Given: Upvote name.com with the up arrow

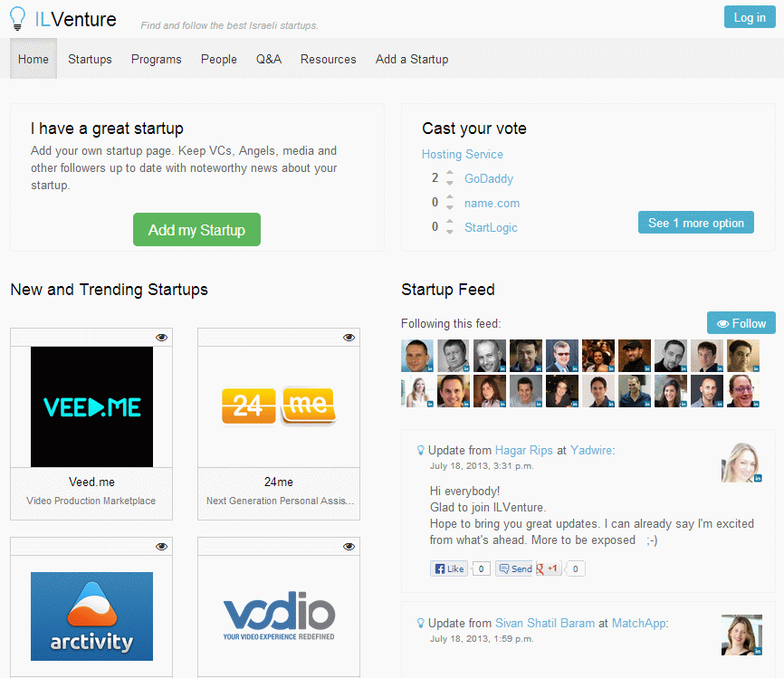Looking at the screenshot, I should point(450,197).
